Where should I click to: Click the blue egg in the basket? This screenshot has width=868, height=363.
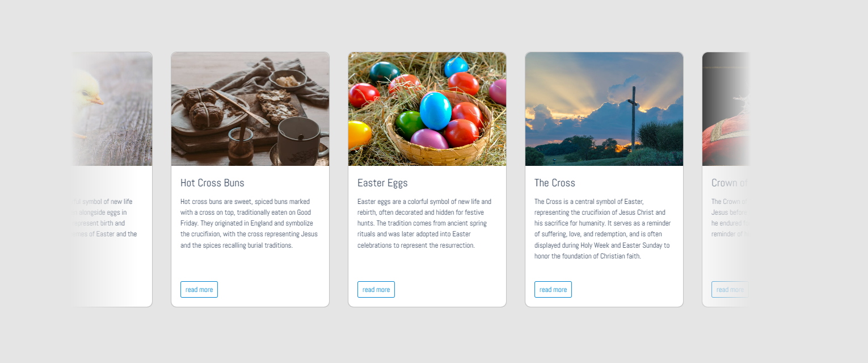[436, 110]
